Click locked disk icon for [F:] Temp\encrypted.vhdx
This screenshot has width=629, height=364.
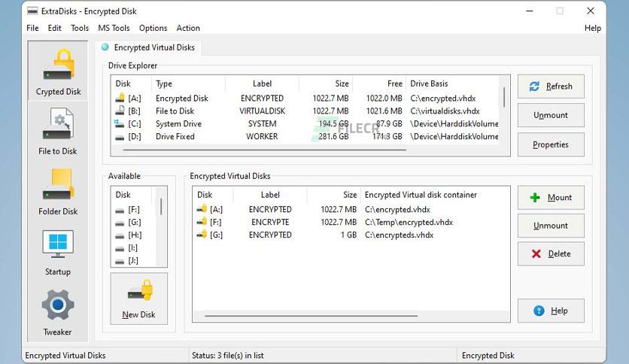(x=202, y=222)
